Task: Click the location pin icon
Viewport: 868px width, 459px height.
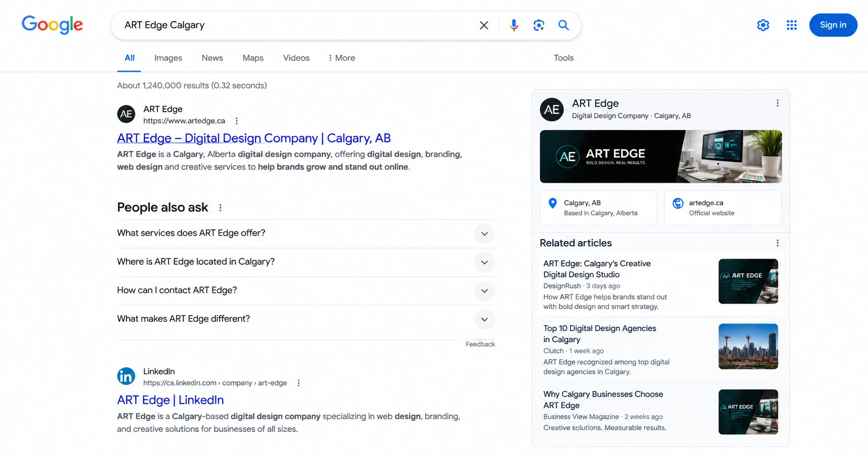Action: click(553, 203)
